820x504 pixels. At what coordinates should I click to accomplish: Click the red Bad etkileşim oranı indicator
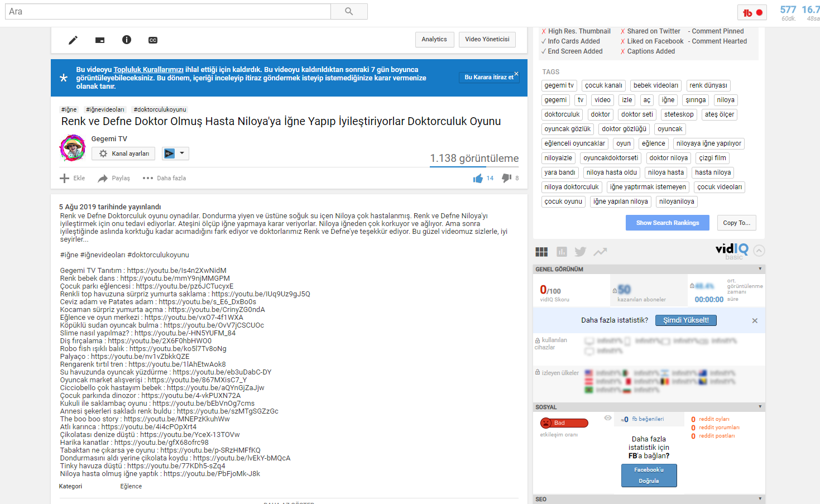click(564, 423)
